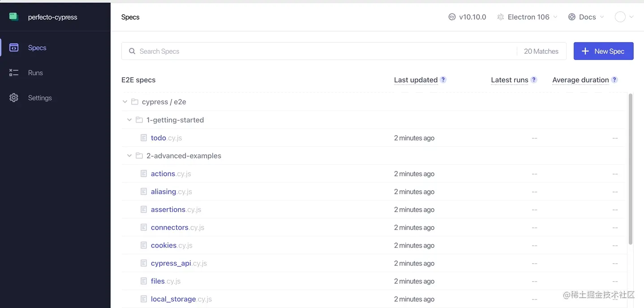The image size is (644, 308).
Task: Click the help icon next to Average duration
Action: pos(614,79)
